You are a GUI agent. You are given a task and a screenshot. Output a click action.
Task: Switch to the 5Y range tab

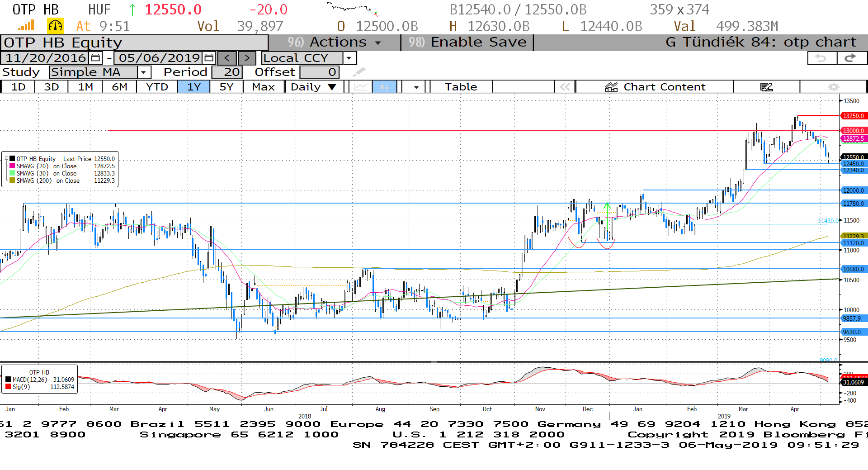pos(226,87)
